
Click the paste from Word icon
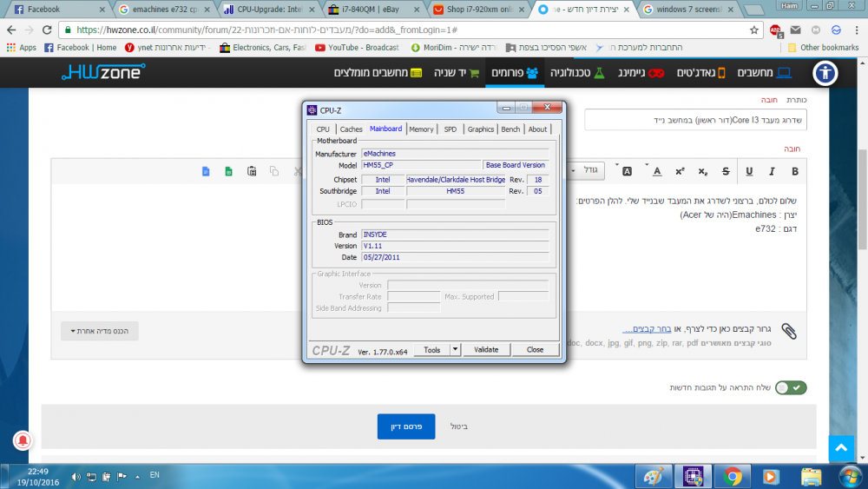206,171
